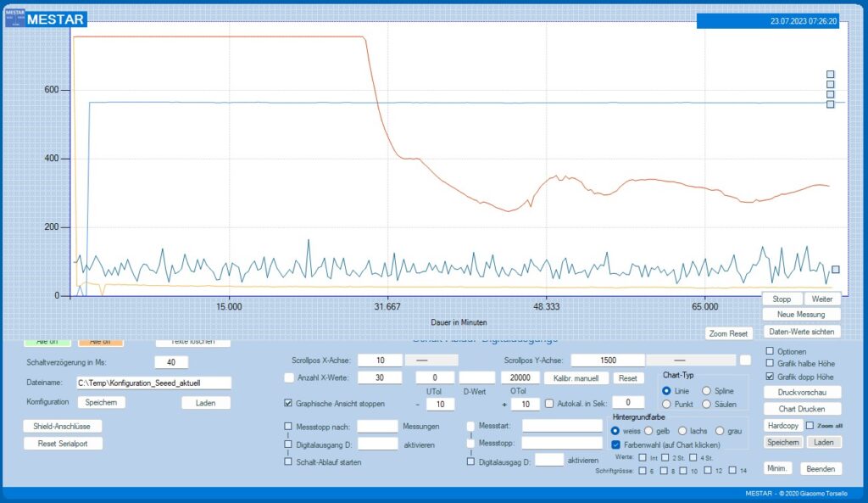Reset the chart zoom with Zoom Reset
Image resolution: width=868 pixels, height=503 pixels.
tap(728, 333)
